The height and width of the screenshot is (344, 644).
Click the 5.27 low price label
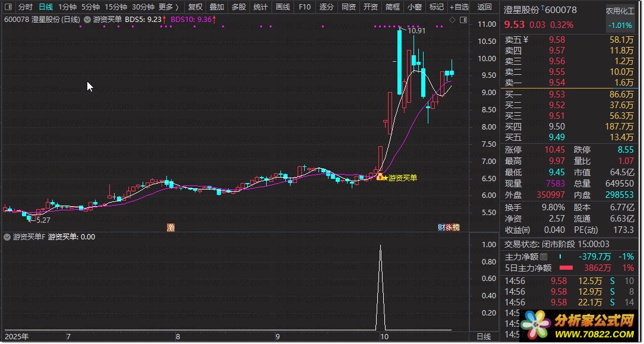(x=43, y=220)
